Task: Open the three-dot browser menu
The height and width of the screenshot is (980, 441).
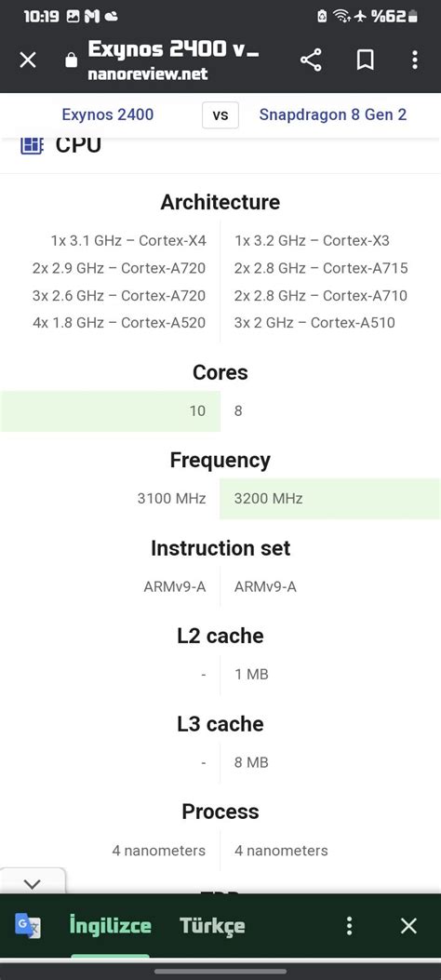Action: tap(415, 60)
